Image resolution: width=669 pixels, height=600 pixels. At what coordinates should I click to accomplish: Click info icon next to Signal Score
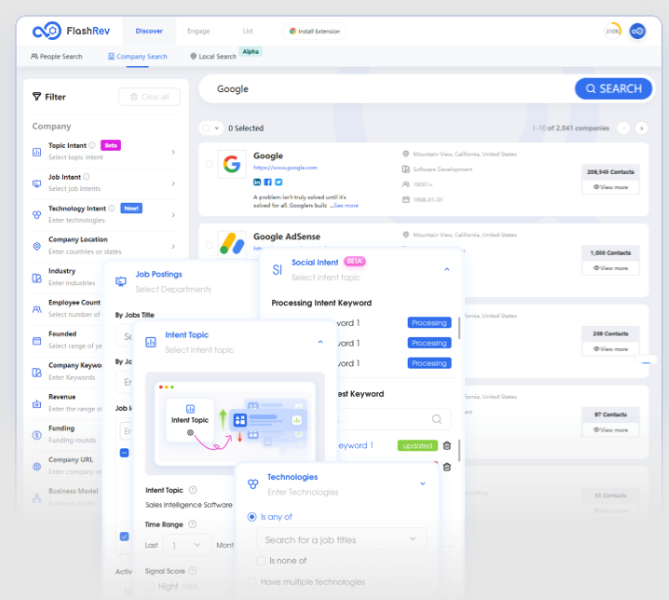[x=192, y=571]
